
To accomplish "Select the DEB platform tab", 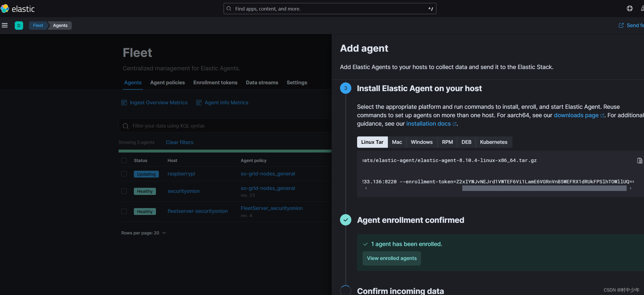I will [466, 142].
